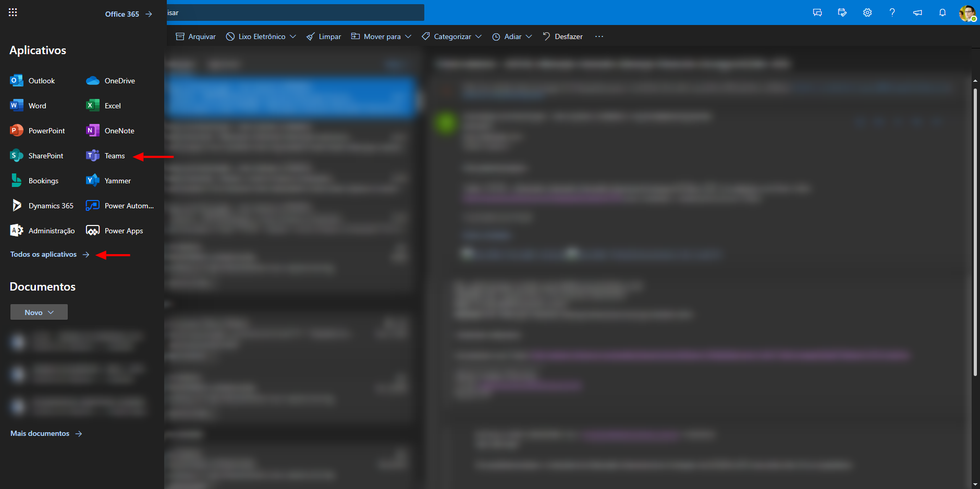Expand the Mover para dropdown arrow

(x=408, y=36)
